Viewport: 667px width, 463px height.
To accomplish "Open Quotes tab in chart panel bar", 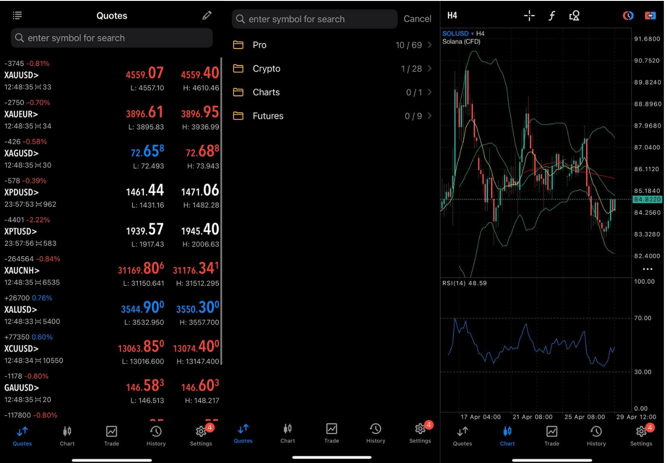I will pos(462,436).
